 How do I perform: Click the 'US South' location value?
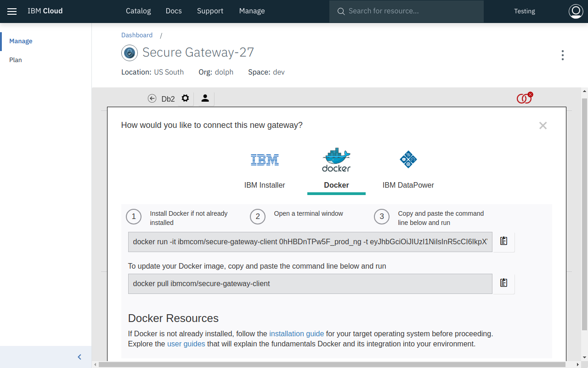coord(169,72)
